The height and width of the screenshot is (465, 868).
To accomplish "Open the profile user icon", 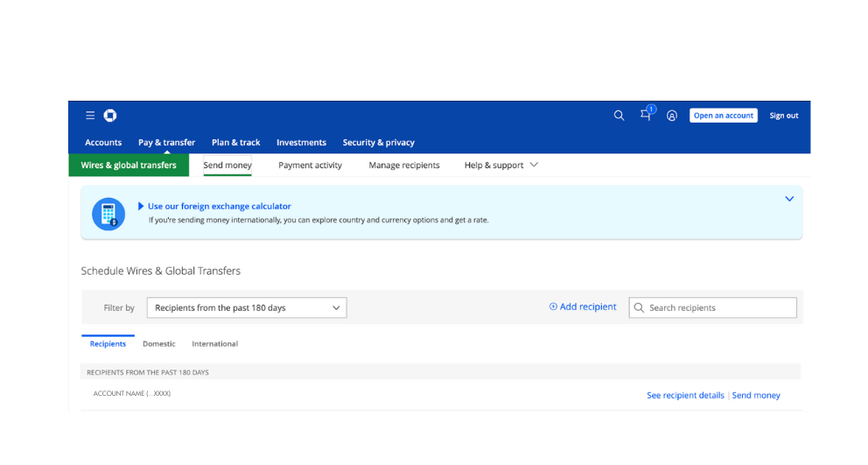I will pyautogui.click(x=672, y=116).
